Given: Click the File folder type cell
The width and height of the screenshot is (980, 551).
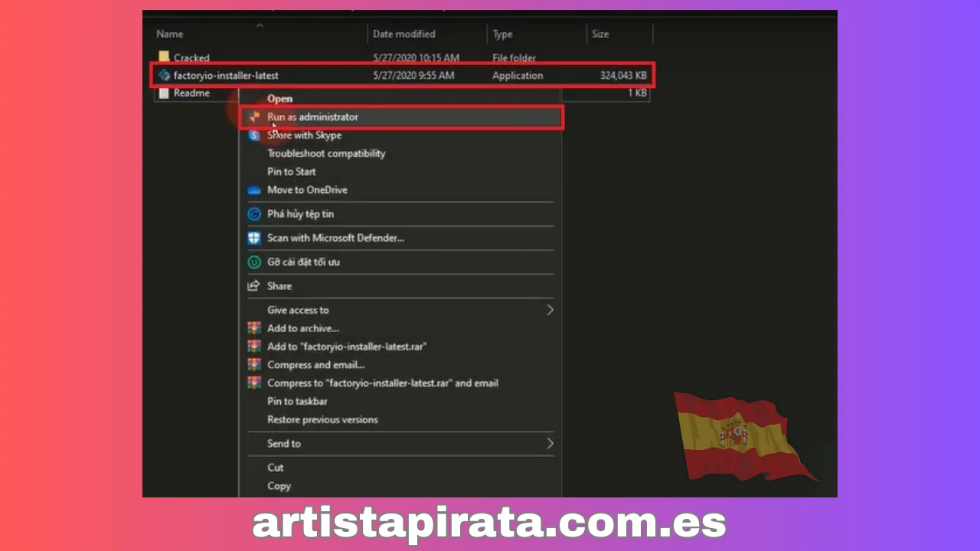Looking at the screenshot, I should tap(514, 57).
